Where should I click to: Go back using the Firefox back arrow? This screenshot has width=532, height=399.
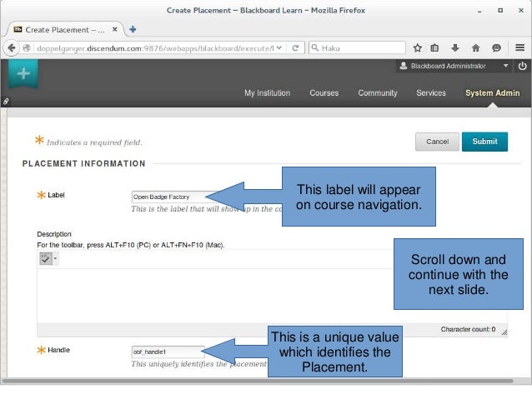[12, 47]
